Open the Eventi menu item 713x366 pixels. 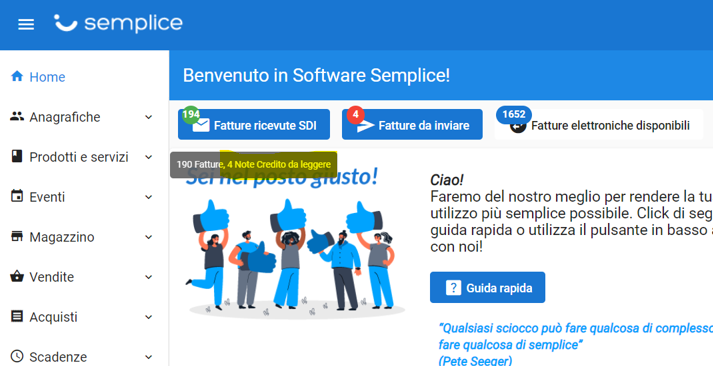[x=84, y=197]
